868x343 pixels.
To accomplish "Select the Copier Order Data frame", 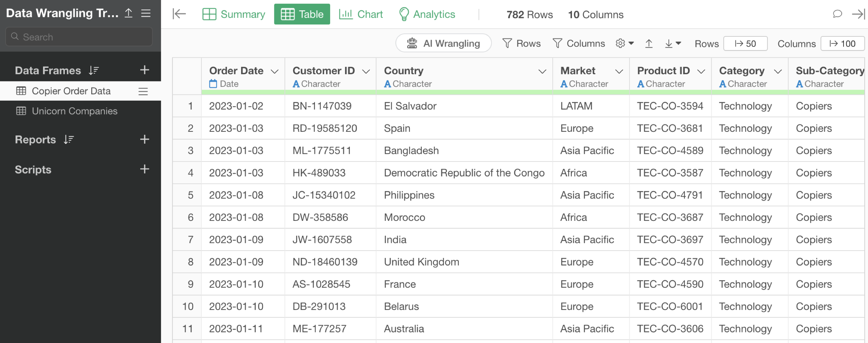I will point(71,91).
